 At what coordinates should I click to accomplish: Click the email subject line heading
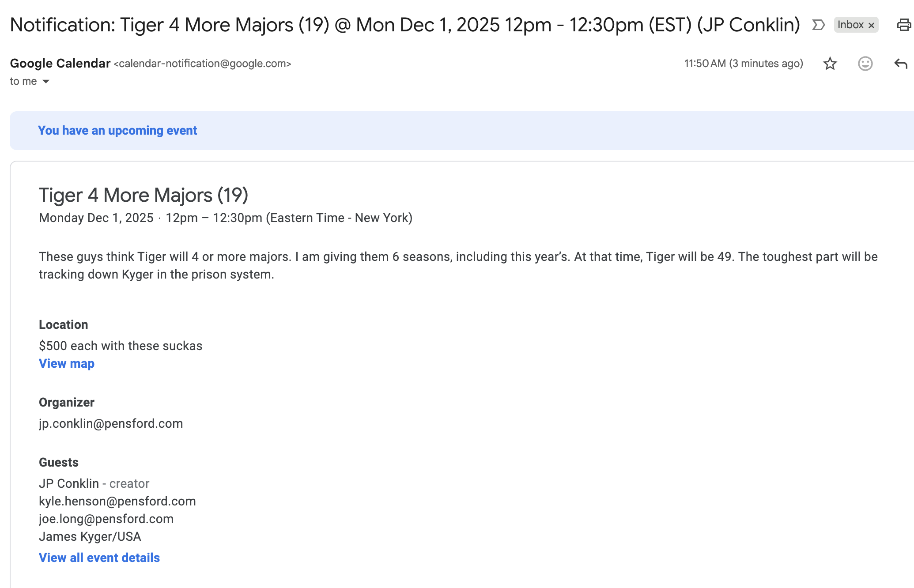[404, 25]
